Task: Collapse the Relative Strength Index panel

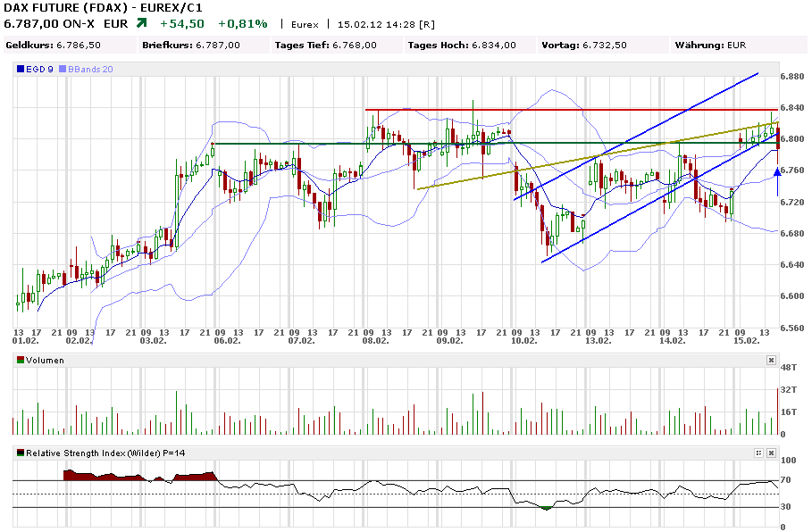Action: pyautogui.click(x=758, y=453)
